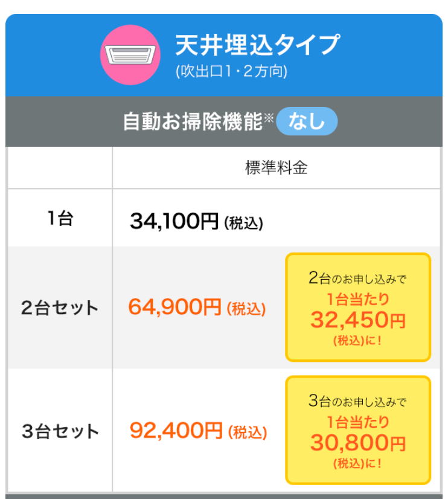The width and height of the screenshot is (448, 499).
Task: Click the 3台のお申し込みで text
Action: (357, 401)
